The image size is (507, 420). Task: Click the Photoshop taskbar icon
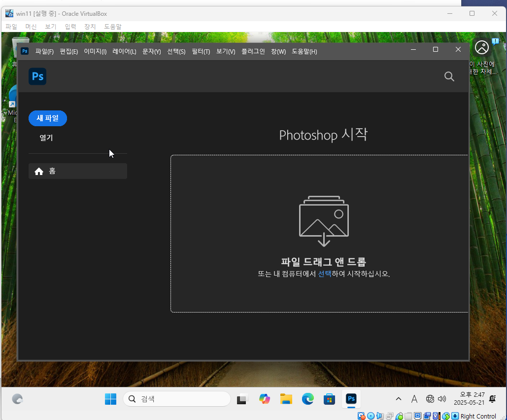[351, 398]
